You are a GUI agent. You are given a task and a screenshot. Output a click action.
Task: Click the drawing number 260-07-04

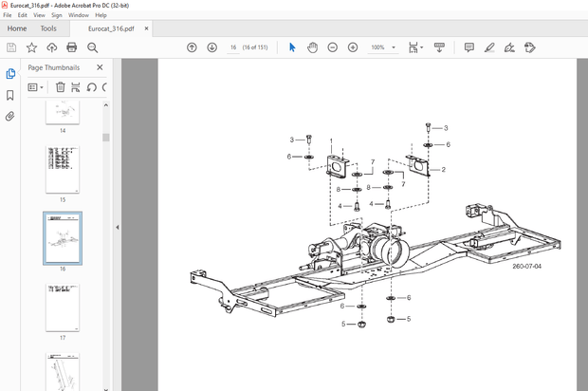click(527, 266)
